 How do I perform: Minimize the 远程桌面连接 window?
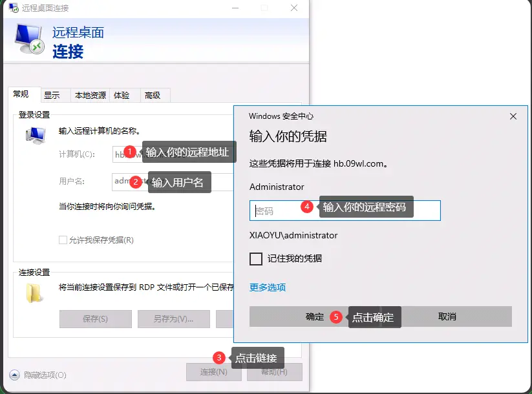tap(235, 8)
